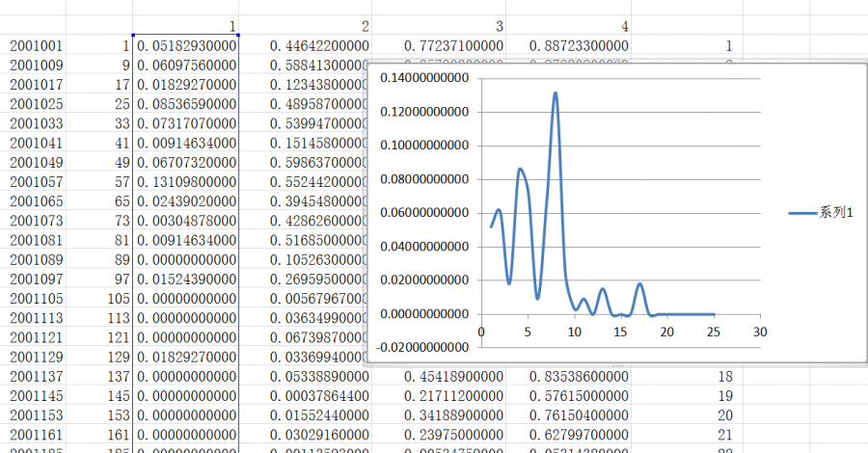Select cell containing 2001129
Viewport: 868px width, 453px height.
[x=33, y=357]
